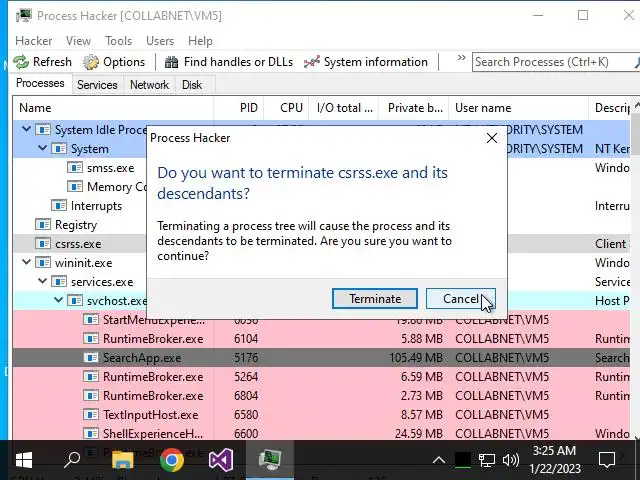Click the taskbar clock showing 3:25 AM
The image size is (640, 480).
(555, 460)
